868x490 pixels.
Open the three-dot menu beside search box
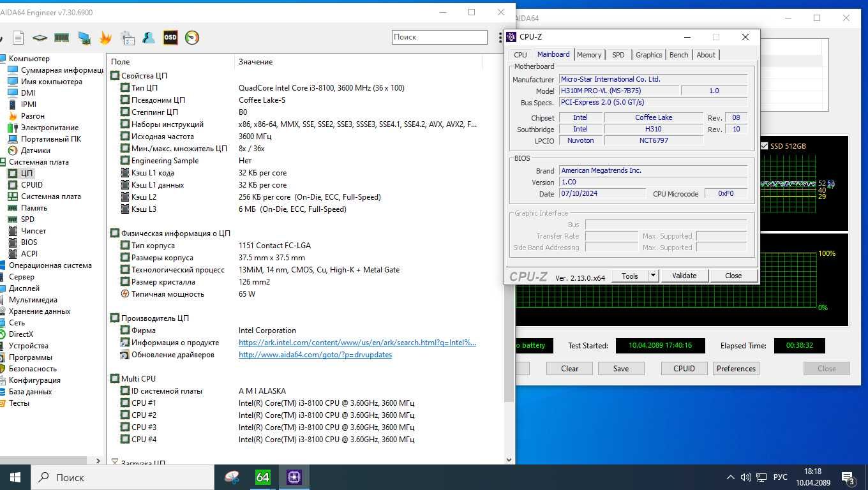[x=500, y=38]
